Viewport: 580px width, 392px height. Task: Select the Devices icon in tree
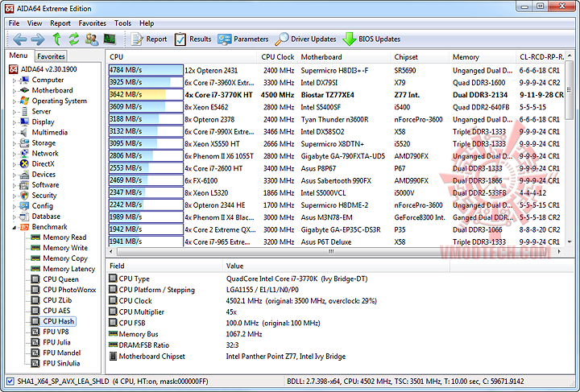24,175
